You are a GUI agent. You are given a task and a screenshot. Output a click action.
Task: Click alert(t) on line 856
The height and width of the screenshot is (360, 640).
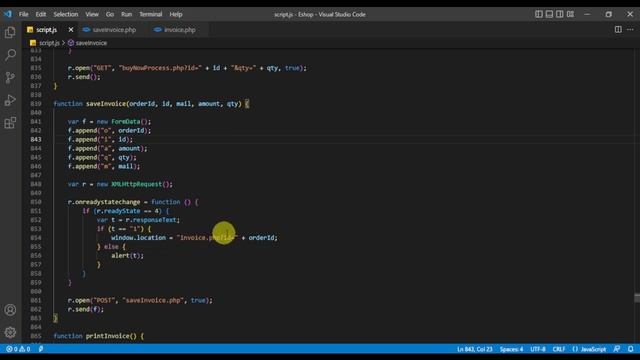126,256
